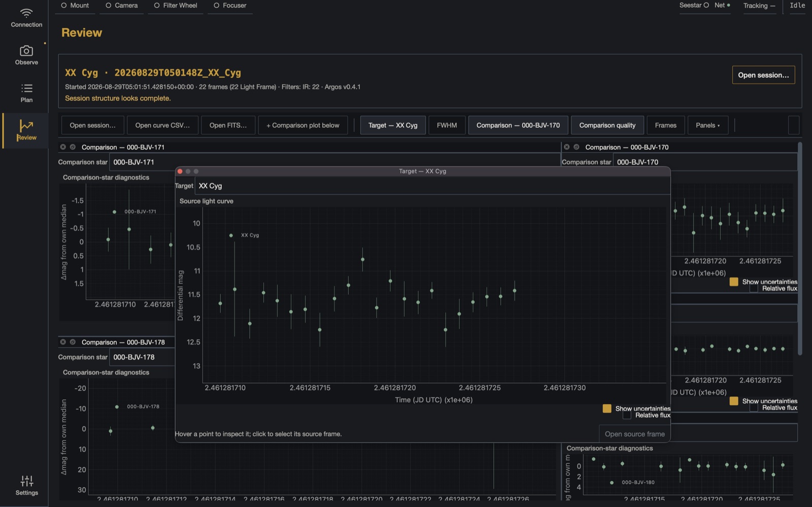812x507 pixels.
Task: Click Open curve CSV... button
Action: [x=162, y=125]
